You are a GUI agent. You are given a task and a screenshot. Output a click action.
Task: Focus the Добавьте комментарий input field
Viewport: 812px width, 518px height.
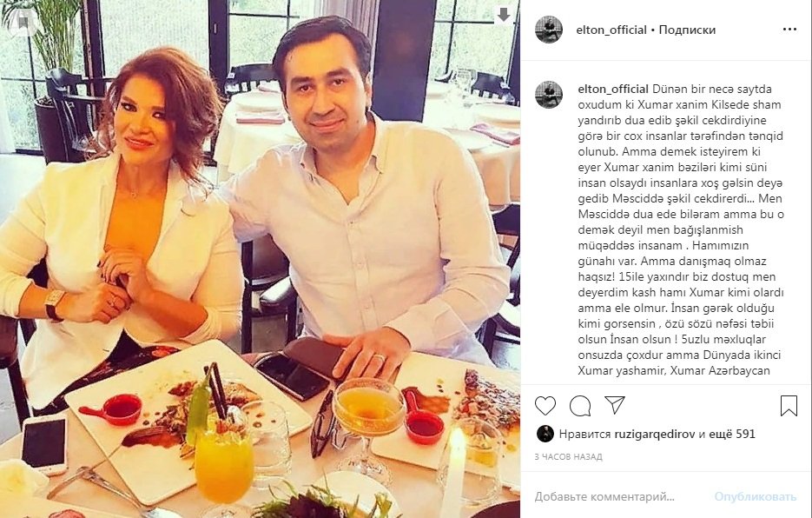pyautogui.click(x=617, y=497)
